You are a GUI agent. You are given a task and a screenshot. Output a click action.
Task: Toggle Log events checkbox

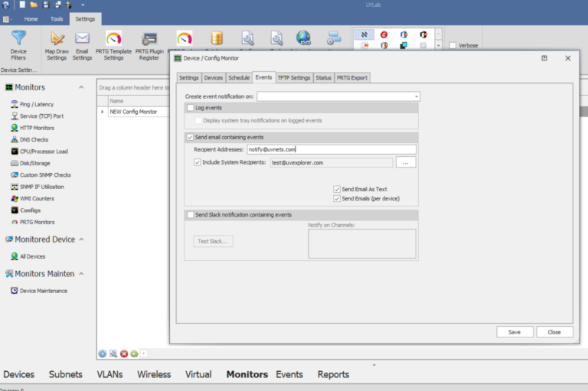click(x=191, y=108)
